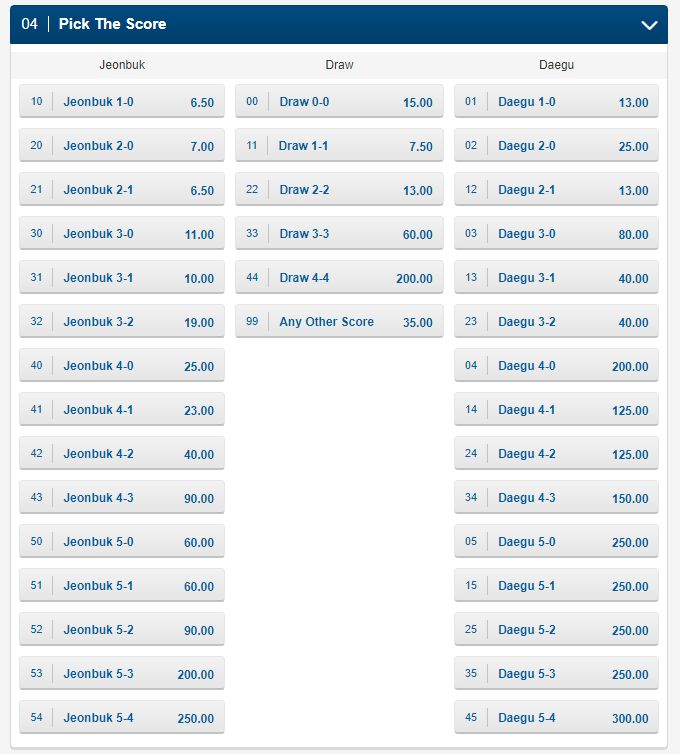Select the Draw 2-2 bet
The image size is (680, 754).
tap(339, 190)
